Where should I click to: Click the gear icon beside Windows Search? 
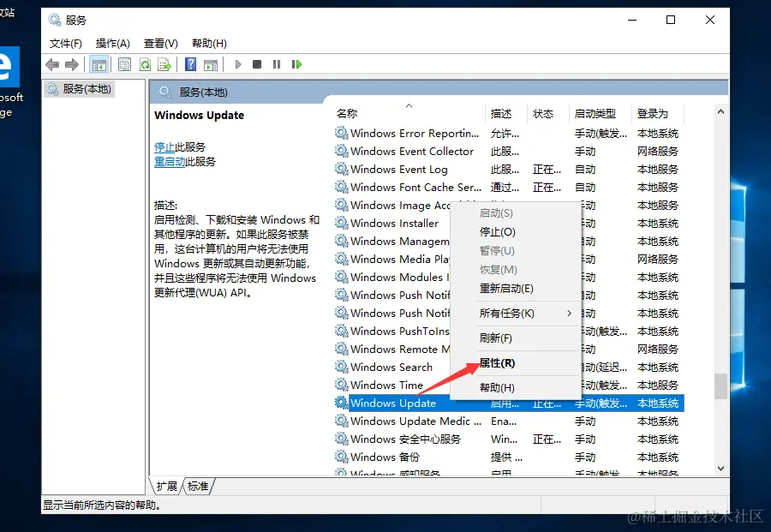[341, 367]
